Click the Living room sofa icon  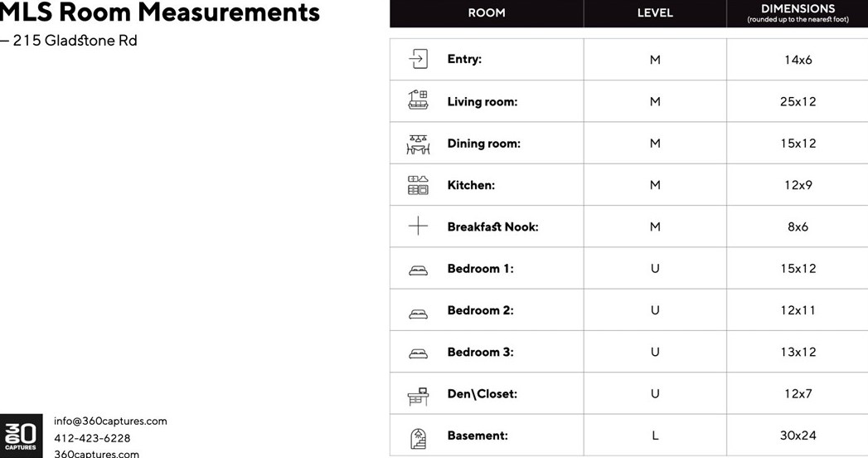[419, 100]
